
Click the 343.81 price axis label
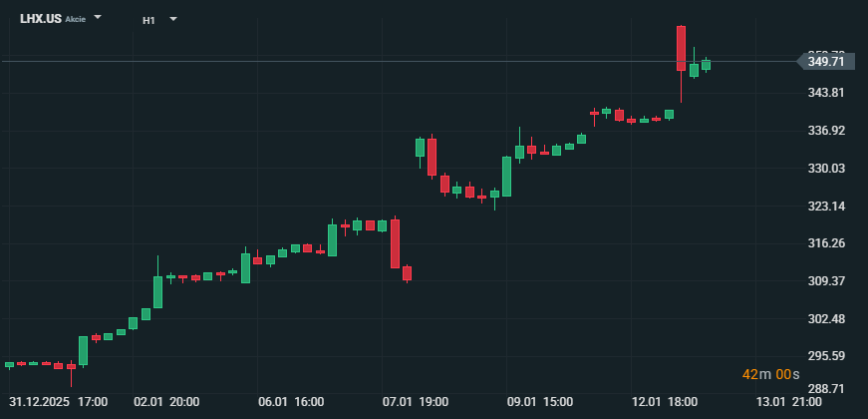click(825, 93)
